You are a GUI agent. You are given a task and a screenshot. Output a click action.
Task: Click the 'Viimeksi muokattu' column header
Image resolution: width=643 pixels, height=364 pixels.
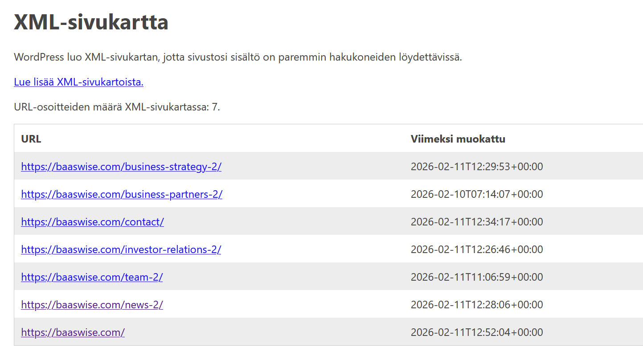[x=458, y=139]
